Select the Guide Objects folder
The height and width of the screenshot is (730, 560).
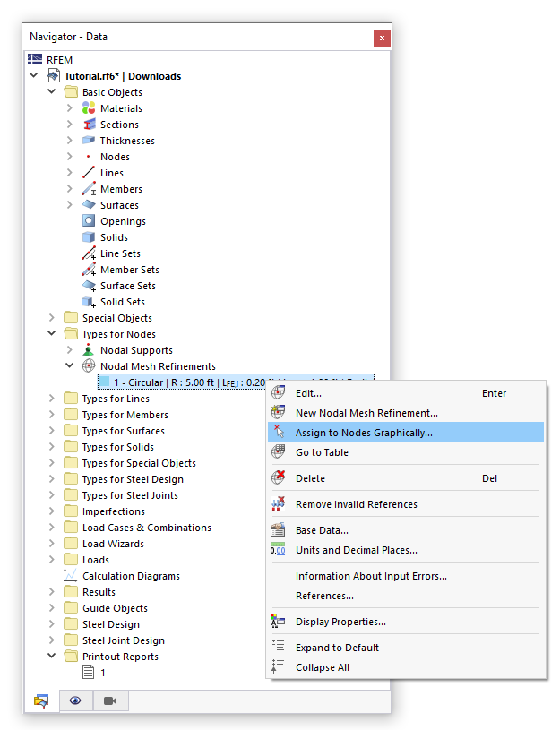coord(115,608)
